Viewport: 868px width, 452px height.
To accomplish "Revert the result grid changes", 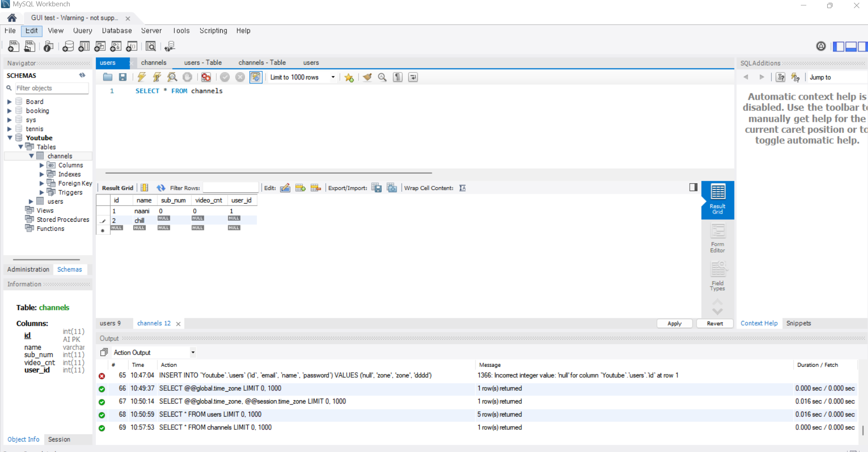I will (715, 323).
